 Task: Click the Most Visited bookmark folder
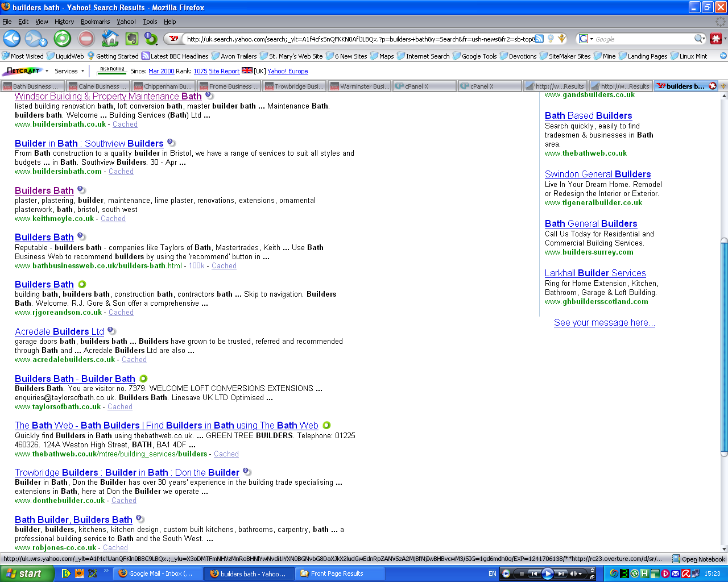[23, 56]
